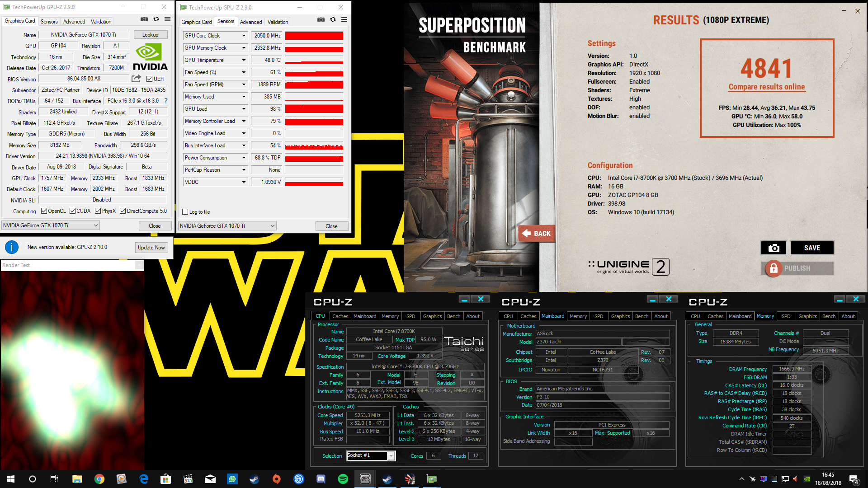
Task: Open Bench tab in CPU-Z memory window
Action: [x=829, y=316]
